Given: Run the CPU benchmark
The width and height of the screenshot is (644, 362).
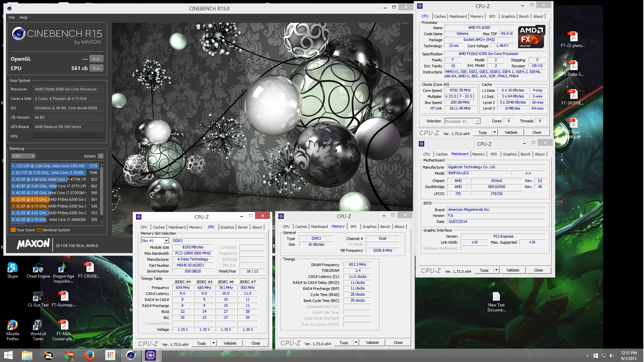Looking at the screenshot, I should [96, 68].
